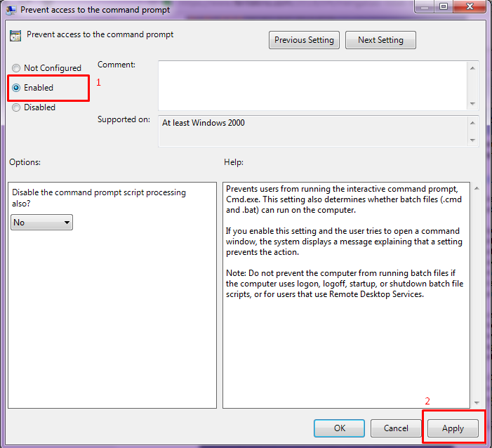Click the title bar window icon
The width and height of the screenshot is (492, 448).
[x=12, y=10]
